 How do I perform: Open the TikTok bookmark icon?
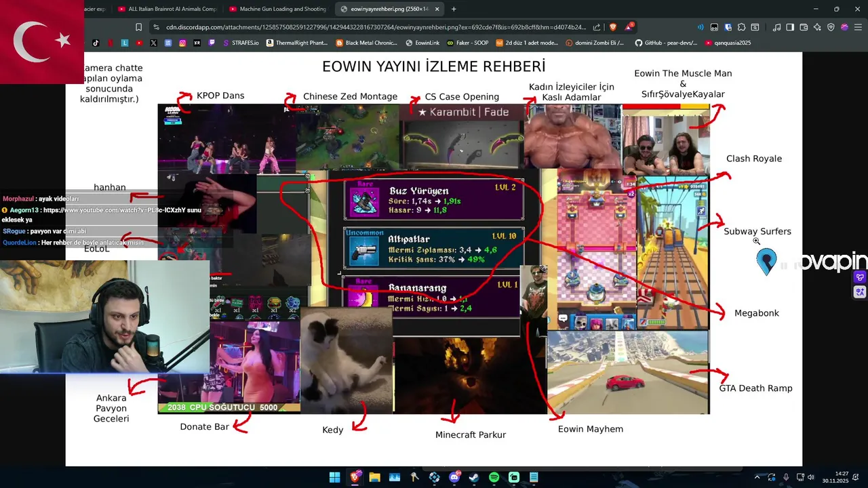(x=96, y=43)
